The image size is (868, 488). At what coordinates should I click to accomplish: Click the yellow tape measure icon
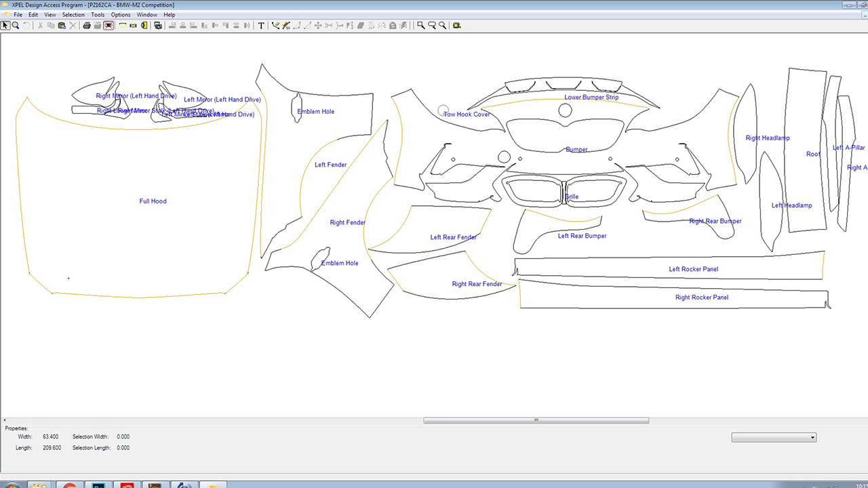pos(456,25)
